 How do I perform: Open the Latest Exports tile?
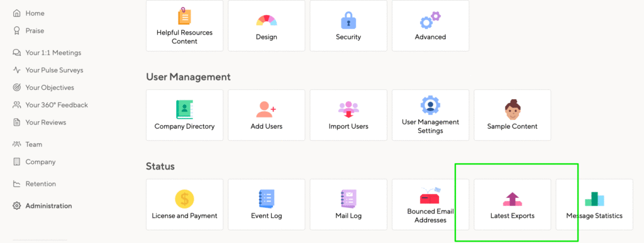512,205
